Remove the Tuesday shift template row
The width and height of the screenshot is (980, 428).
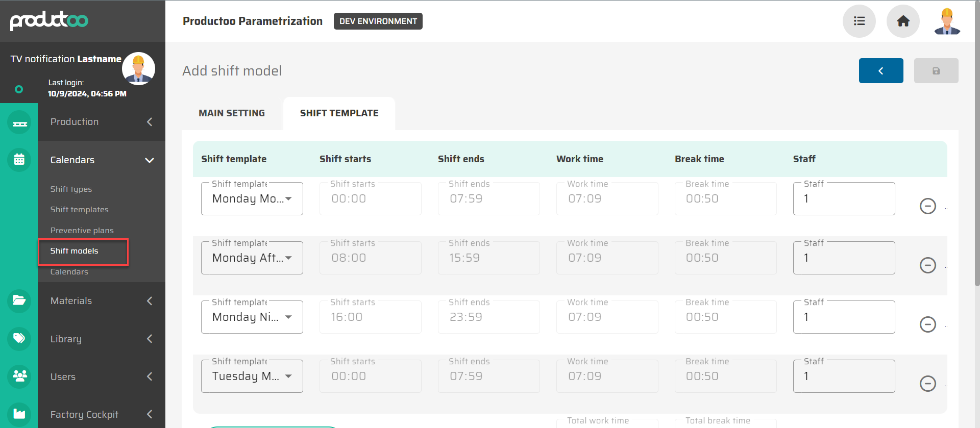[927, 384]
